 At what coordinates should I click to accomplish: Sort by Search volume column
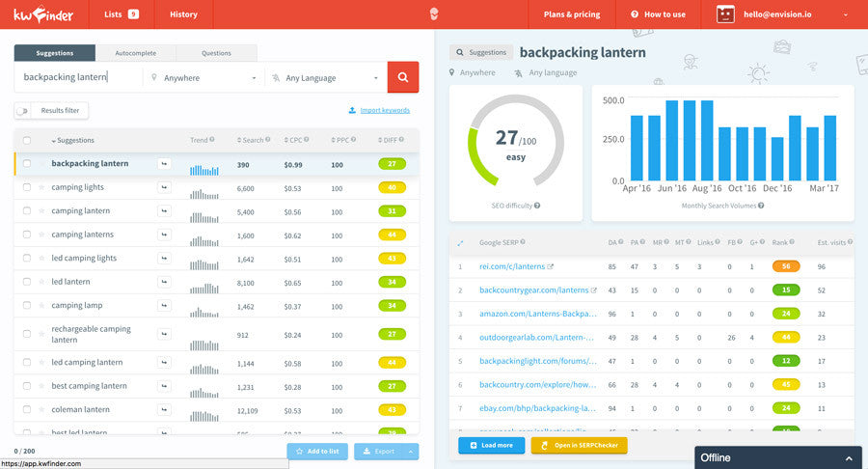(250, 140)
